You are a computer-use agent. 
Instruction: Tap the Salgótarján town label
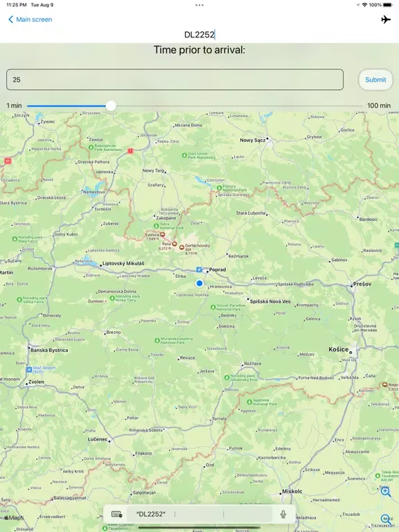click(144, 493)
